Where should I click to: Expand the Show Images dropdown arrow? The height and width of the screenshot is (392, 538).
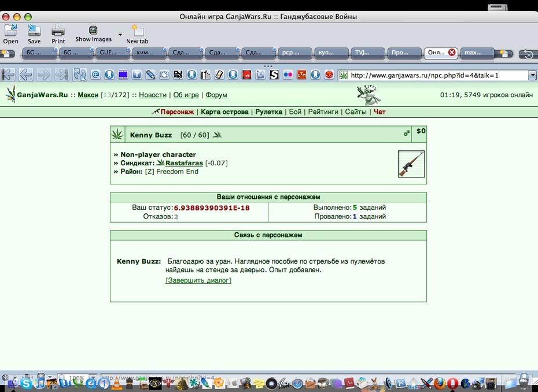coord(120,35)
